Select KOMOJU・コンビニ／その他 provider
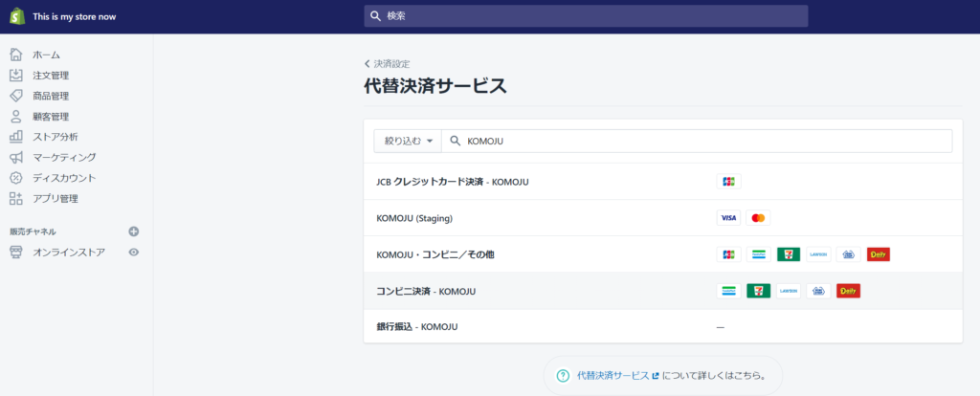The height and width of the screenshot is (396, 980). point(662,254)
